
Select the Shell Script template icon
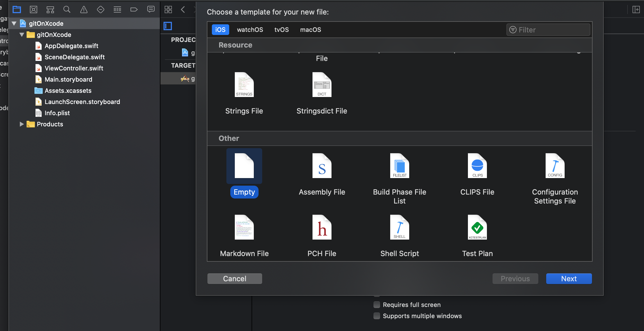399,227
